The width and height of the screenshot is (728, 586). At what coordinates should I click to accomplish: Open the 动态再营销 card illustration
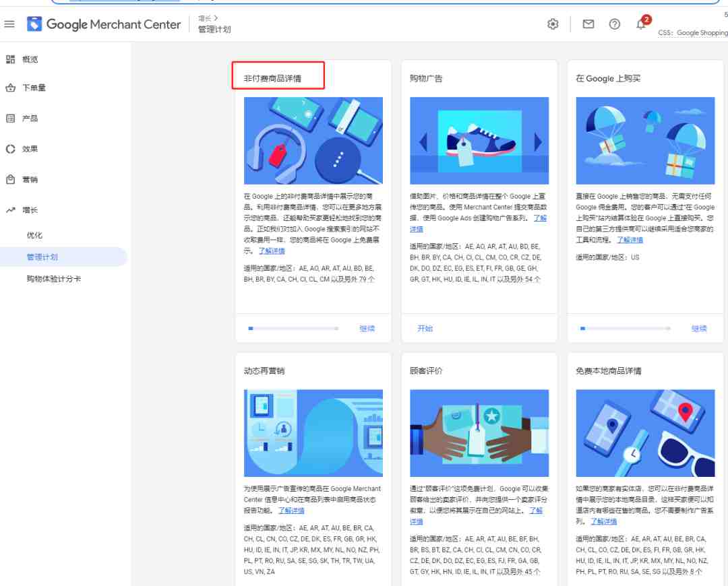pos(313,433)
